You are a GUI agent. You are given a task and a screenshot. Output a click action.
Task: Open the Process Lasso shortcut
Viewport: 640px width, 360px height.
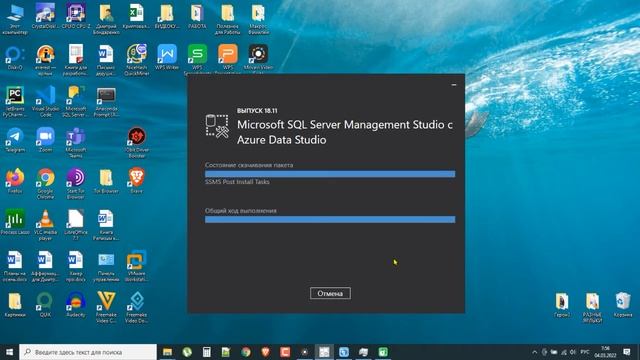pyautogui.click(x=15, y=222)
